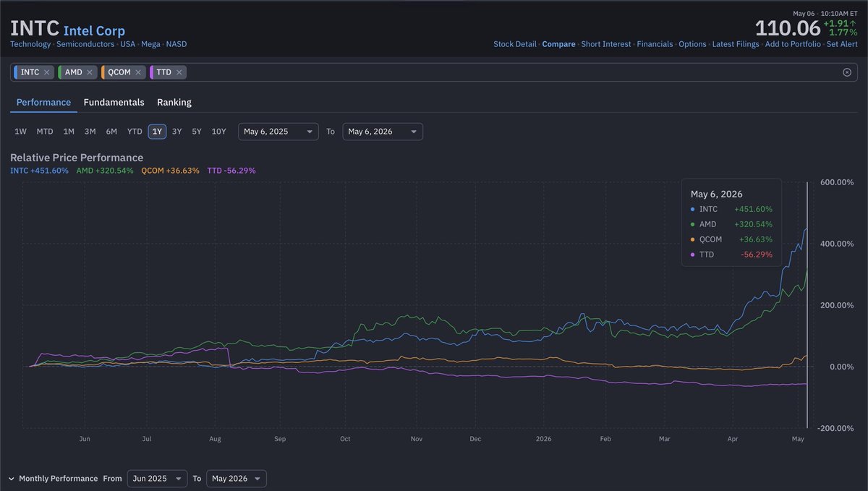
Task: Open the Options link
Action: tap(692, 44)
